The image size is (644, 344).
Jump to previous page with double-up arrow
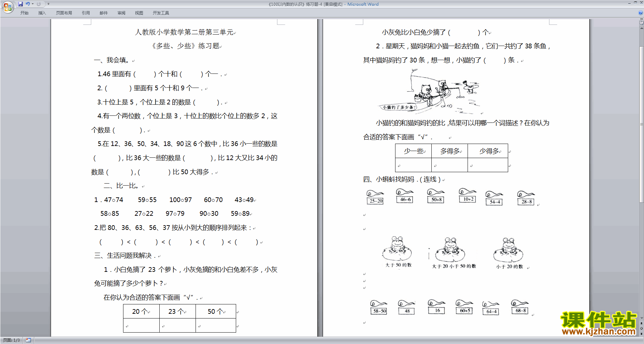pyautogui.click(x=641, y=324)
